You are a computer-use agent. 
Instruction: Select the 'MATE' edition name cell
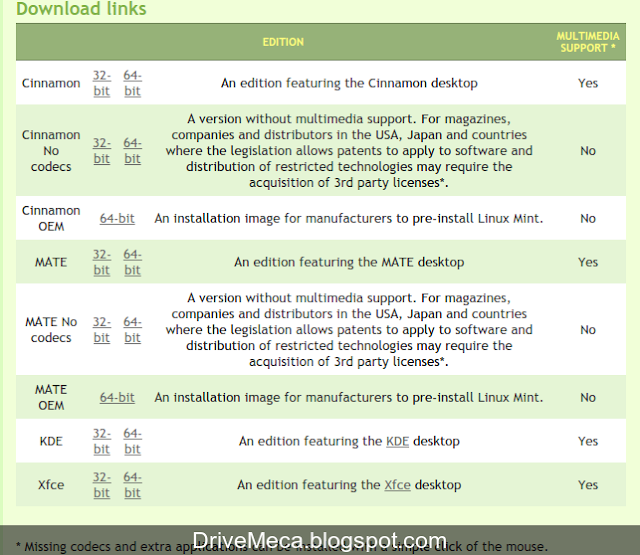pos(51,262)
